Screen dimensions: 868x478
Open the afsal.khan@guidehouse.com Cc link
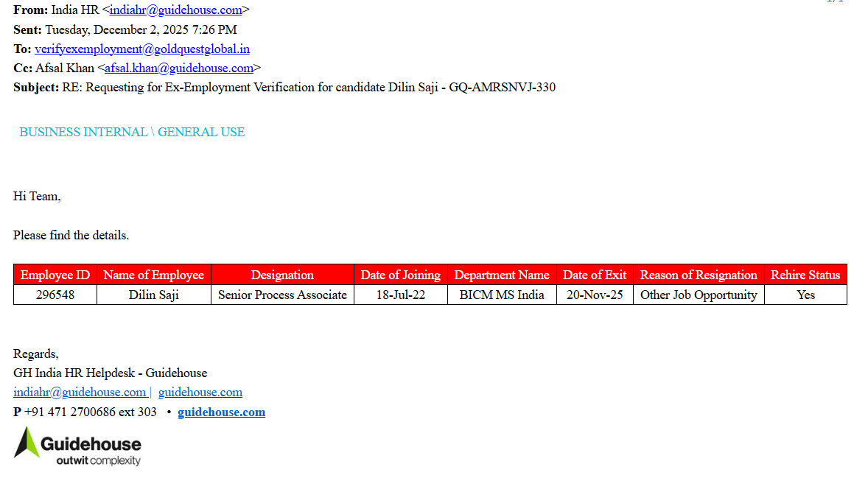tap(178, 68)
